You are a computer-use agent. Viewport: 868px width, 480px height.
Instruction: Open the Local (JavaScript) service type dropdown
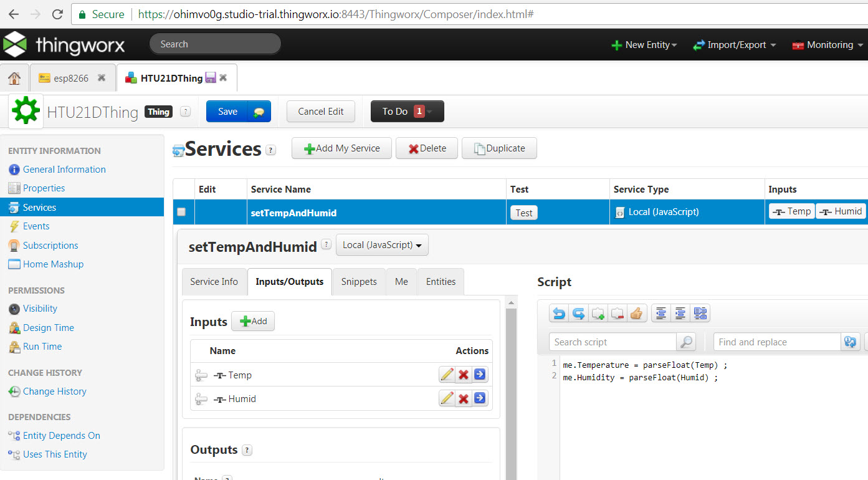click(x=382, y=245)
